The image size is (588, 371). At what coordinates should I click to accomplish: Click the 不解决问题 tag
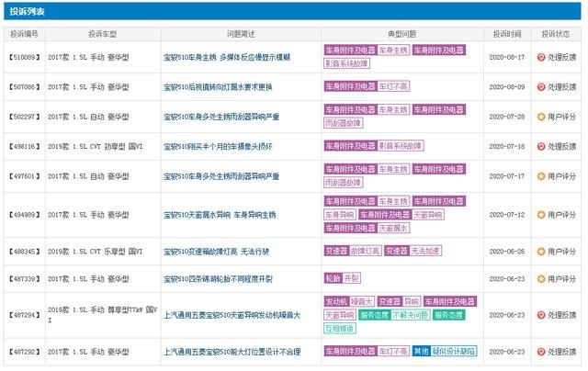(x=411, y=315)
